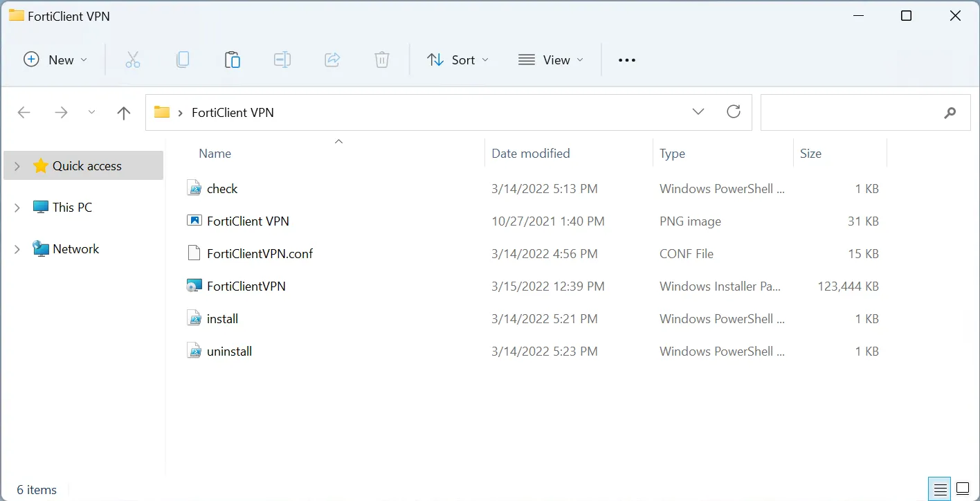Expand the Quick access tree node
Viewport: 980px width, 501px height.
point(17,166)
